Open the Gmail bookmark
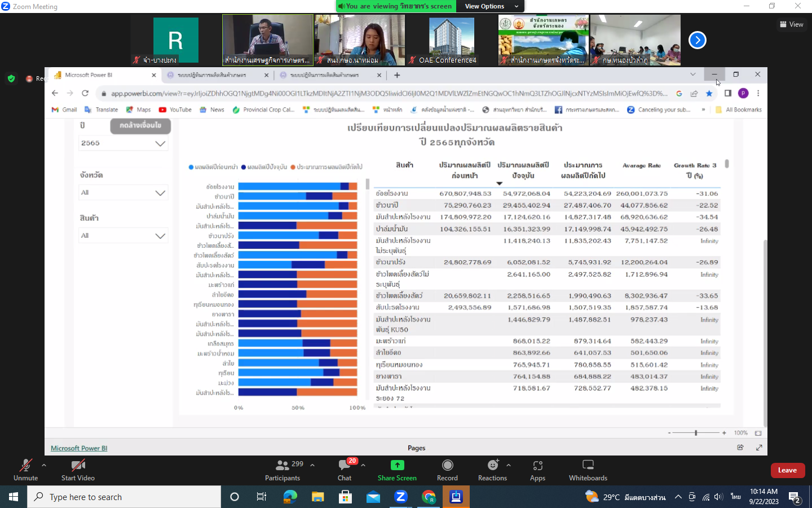This screenshot has width=812, height=508. pyautogui.click(x=64, y=110)
